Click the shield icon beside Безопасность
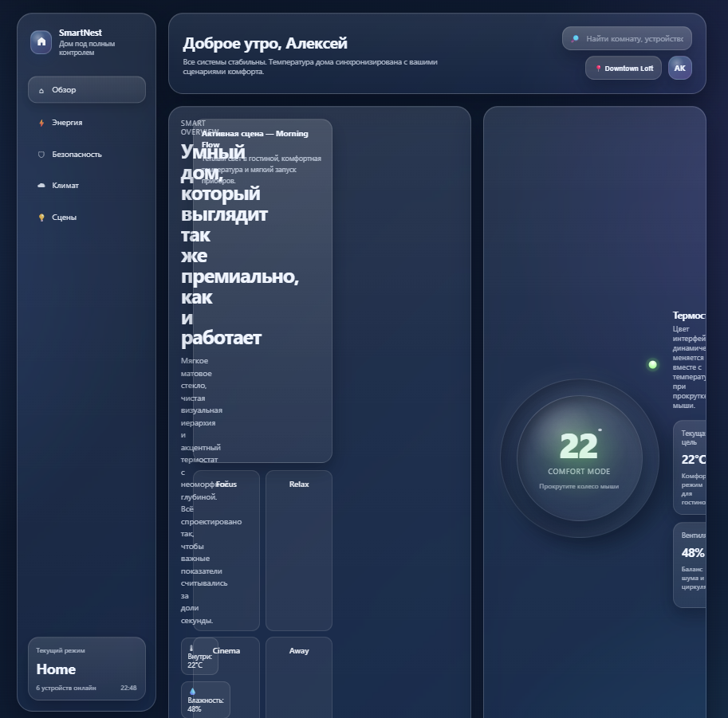 click(x=41, y=155)
